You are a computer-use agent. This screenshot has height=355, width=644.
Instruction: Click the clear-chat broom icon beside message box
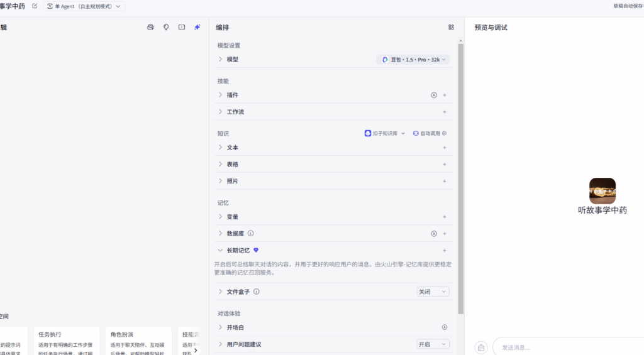pos(481,347)
